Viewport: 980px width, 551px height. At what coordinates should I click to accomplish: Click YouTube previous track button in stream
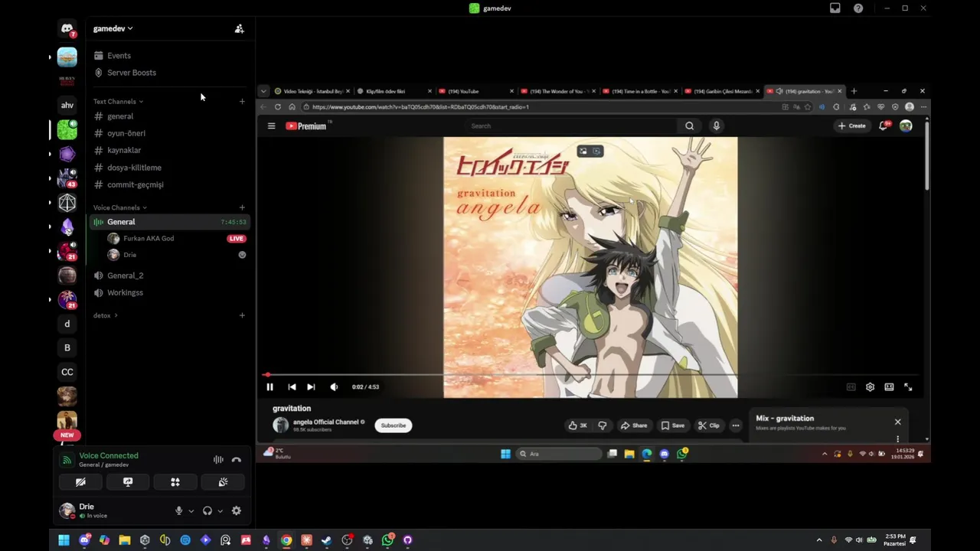292,387
